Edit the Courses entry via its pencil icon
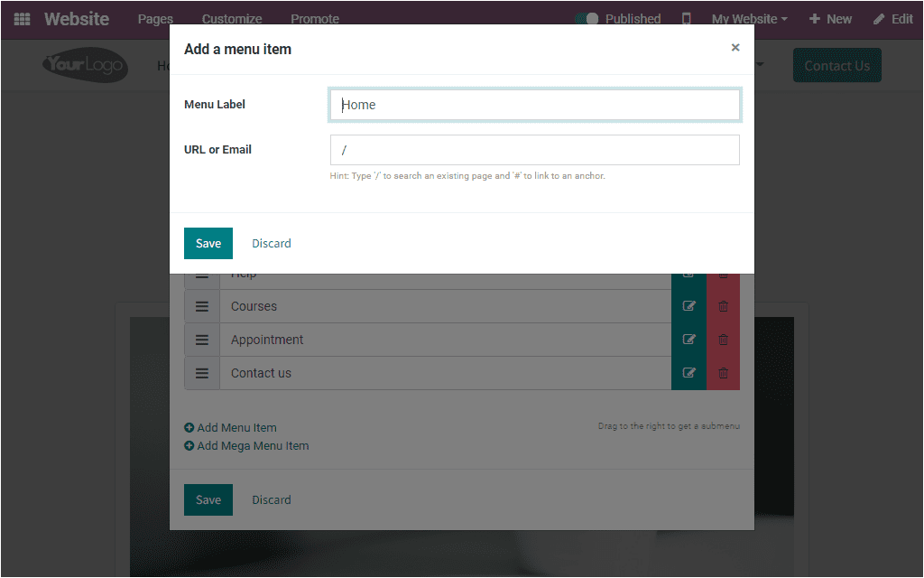 (x=688, y=305)
